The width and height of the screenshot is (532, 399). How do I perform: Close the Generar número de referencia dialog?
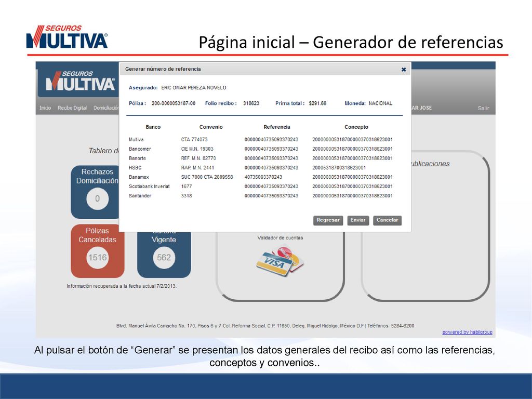[403, 69]
